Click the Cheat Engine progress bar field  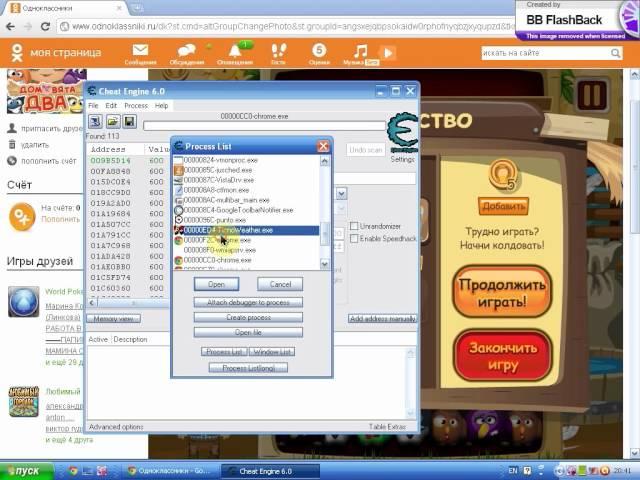pyautogui.click(x=264, y=126)
